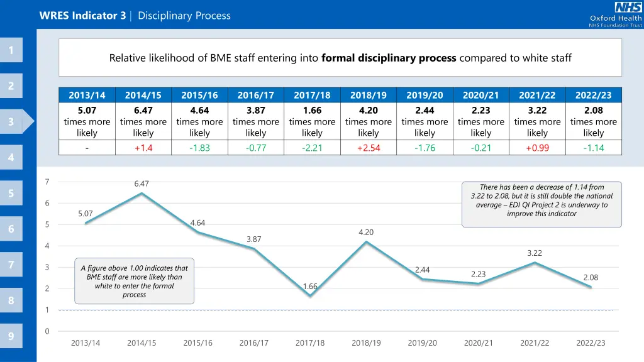Select the green -2.21 table cell
Screen dimensions: 644x362
[x=312, y=147]
